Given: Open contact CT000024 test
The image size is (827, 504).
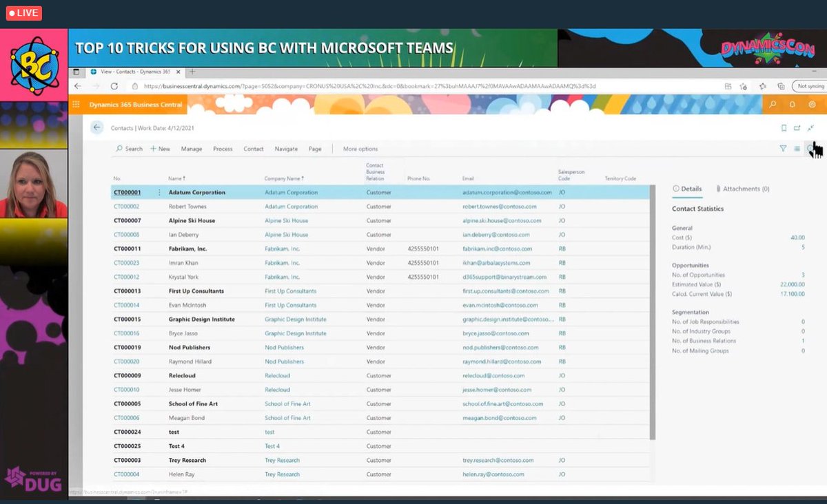Looking at the screenshot, I should (x=127, y=432).
